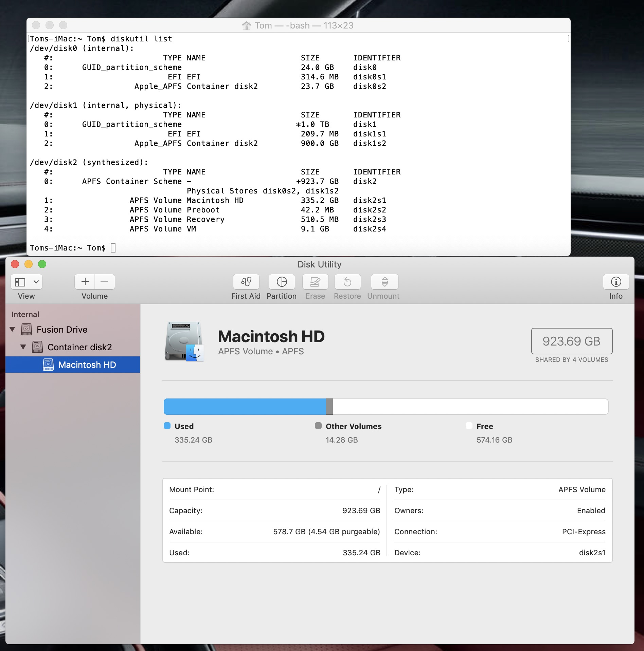The image size is (644, 651).
Task: Click the Terminal prompt cursor line
Action: pyautogui.click(x=113, y=248)
